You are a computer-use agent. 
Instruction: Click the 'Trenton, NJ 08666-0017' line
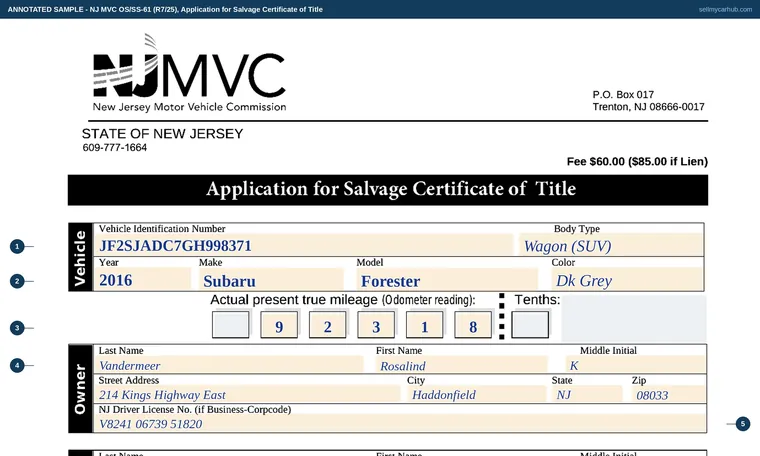click(649, 107)
